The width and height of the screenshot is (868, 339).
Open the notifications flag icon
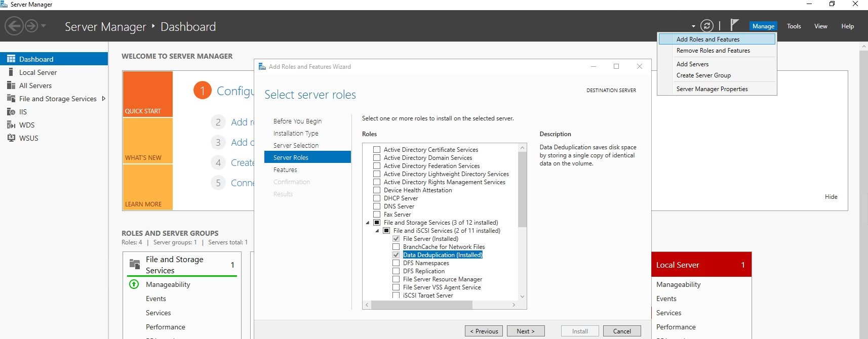pos(734,25)
